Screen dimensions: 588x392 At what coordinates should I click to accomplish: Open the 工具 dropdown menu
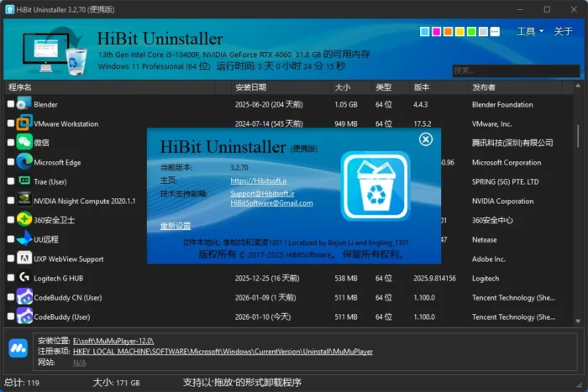tap(530, 32)
